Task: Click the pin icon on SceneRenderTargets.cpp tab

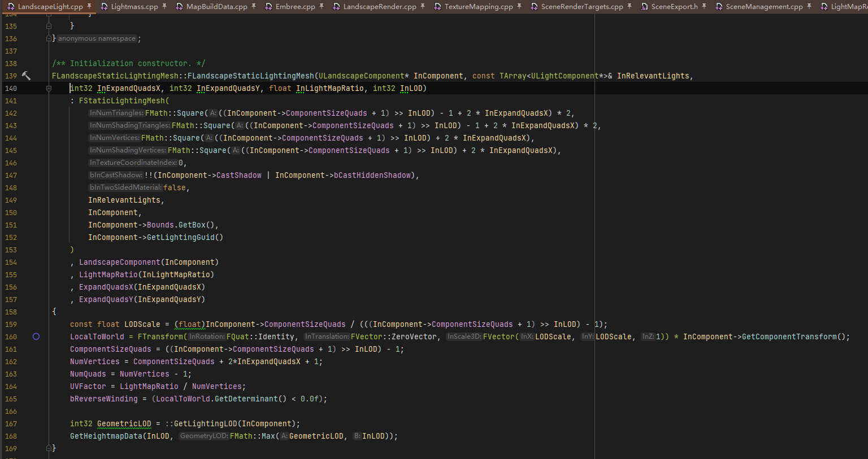Action: [x=630, y=6]
